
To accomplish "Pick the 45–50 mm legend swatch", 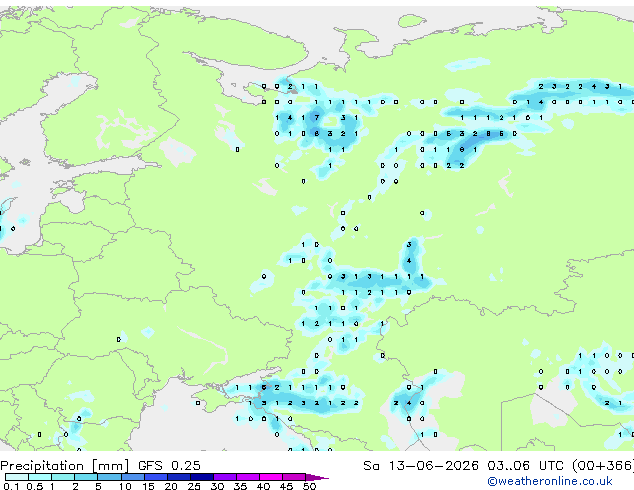I will 294,477.
